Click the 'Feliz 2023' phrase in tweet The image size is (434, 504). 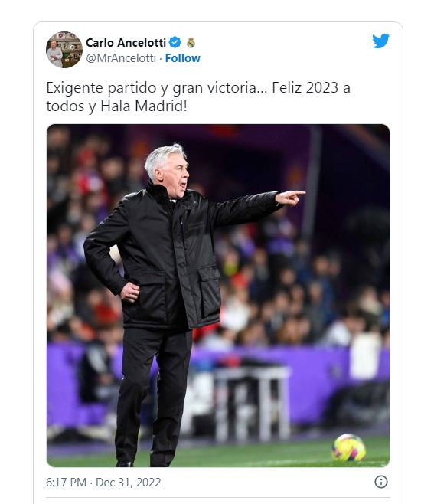pyautogui.click(x=305, y=87)
